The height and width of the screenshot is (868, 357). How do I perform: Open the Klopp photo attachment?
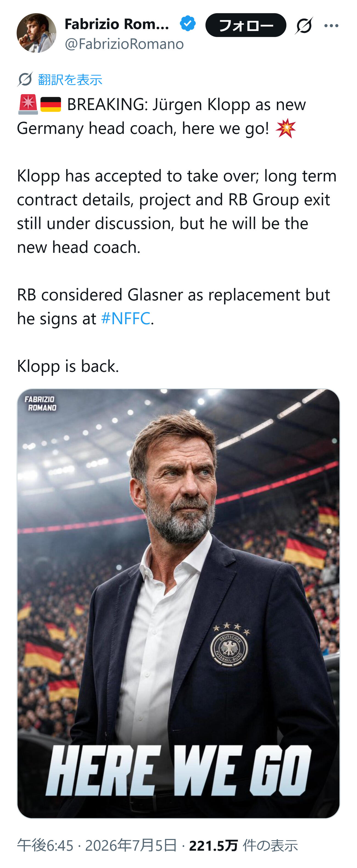[178, 603]
